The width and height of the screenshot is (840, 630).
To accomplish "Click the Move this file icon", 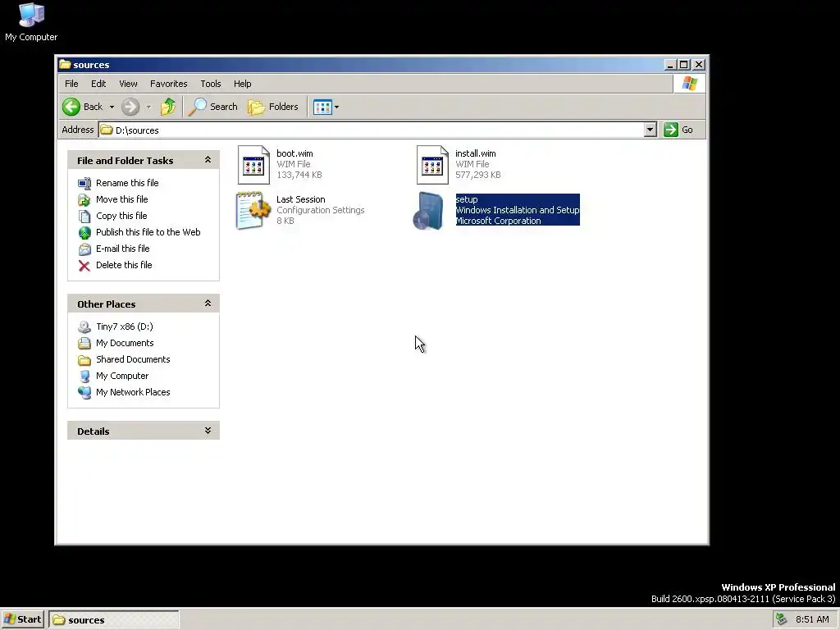I will [x=84, y=200].
